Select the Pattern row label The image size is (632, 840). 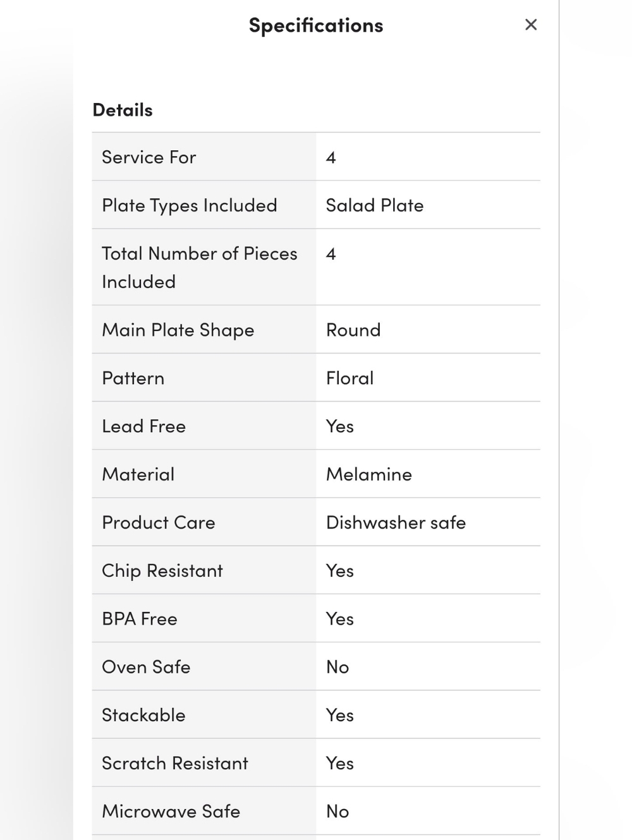point(133,378)
